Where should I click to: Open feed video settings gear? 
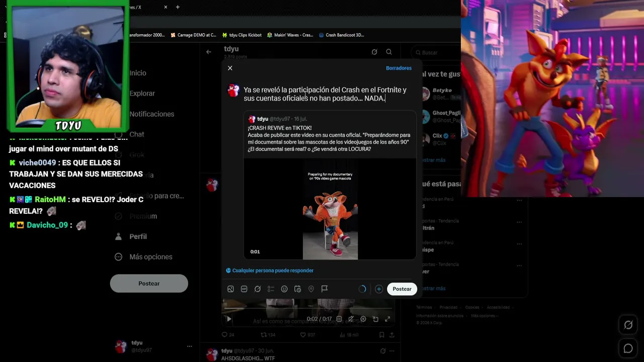(363, 319)
